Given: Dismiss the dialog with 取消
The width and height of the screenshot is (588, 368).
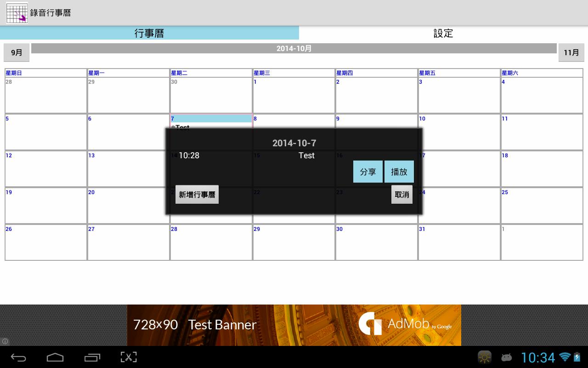Looking at the screenshot, I should pyautogui.click(x=401, y=194).
